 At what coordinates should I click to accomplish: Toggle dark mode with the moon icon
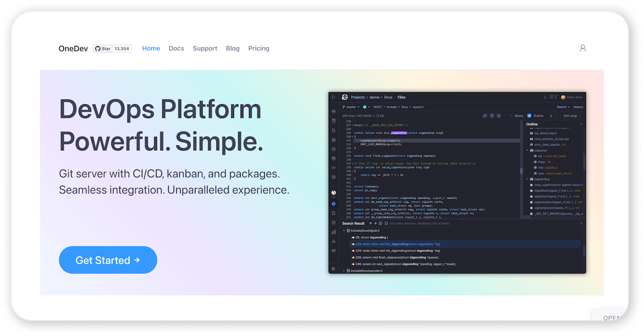(x=545, y=97)
